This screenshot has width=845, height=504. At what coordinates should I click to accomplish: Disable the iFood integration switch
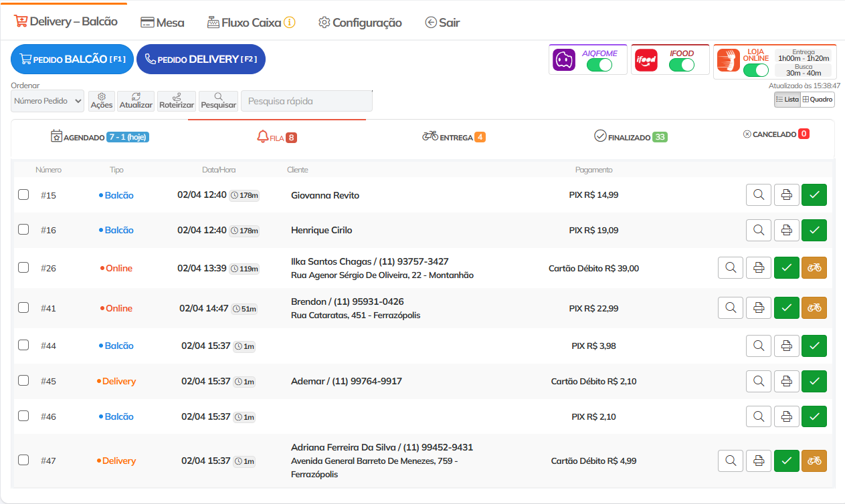coord(681,65)
